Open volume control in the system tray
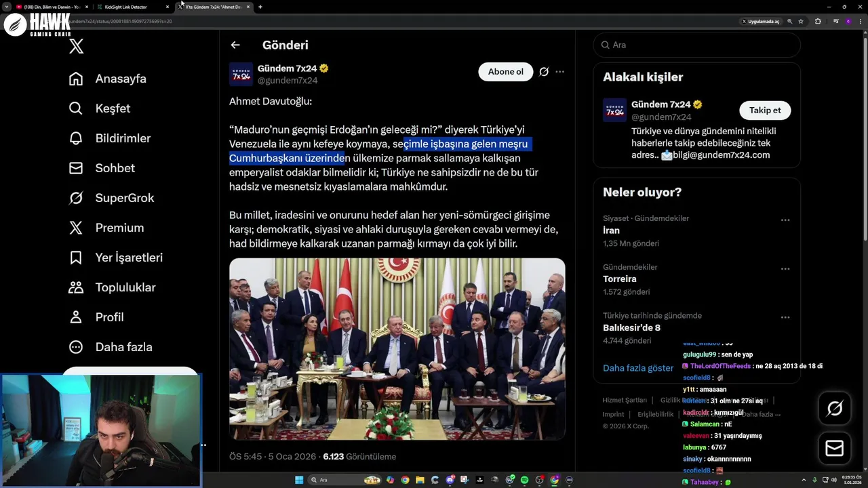This screenshot has height=488, width=868. (833, 480)
